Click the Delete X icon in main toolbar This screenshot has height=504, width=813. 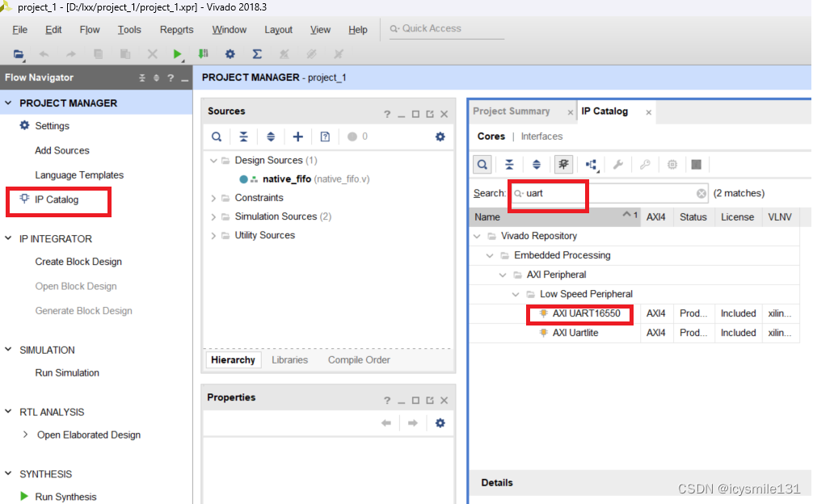(152, 54)
